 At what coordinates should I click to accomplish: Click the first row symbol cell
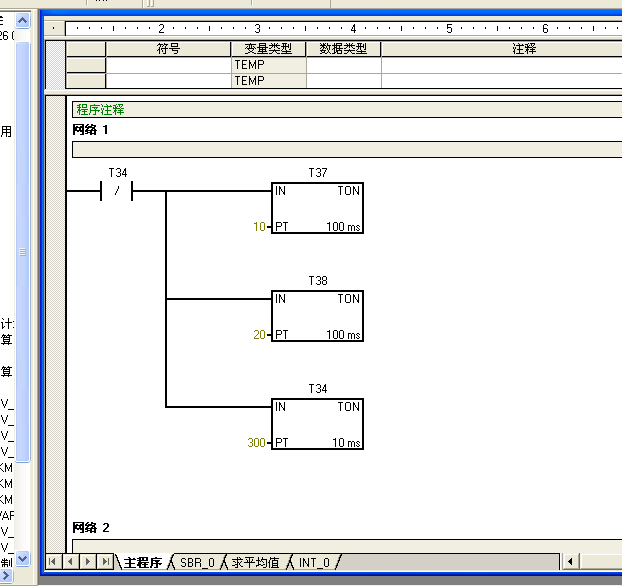168,65
